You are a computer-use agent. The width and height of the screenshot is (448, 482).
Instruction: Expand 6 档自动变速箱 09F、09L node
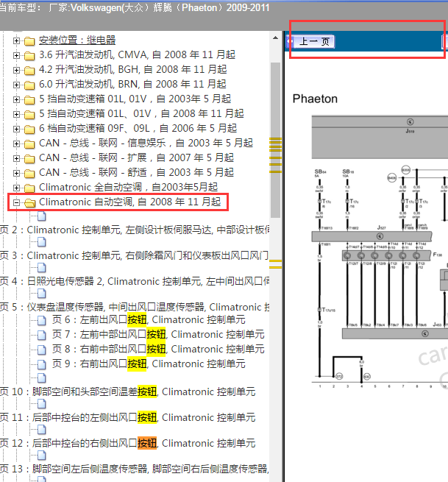click(17, 129)
